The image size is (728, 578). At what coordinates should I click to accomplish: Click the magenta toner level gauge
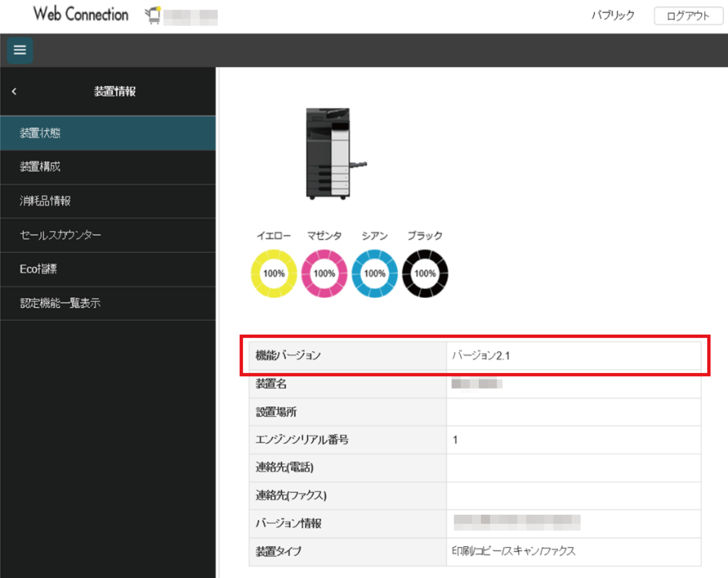324,273
